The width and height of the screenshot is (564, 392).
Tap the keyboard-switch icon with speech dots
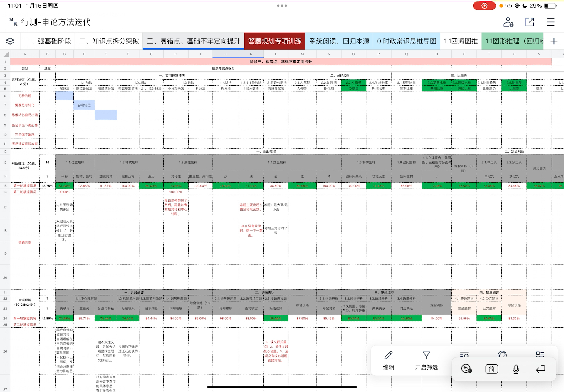[467, 369]
